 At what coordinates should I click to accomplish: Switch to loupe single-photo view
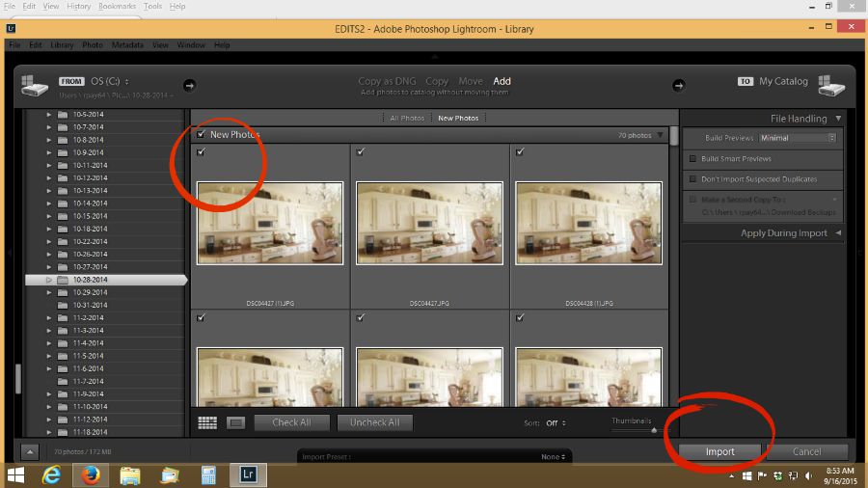click(x=236, y=422)
